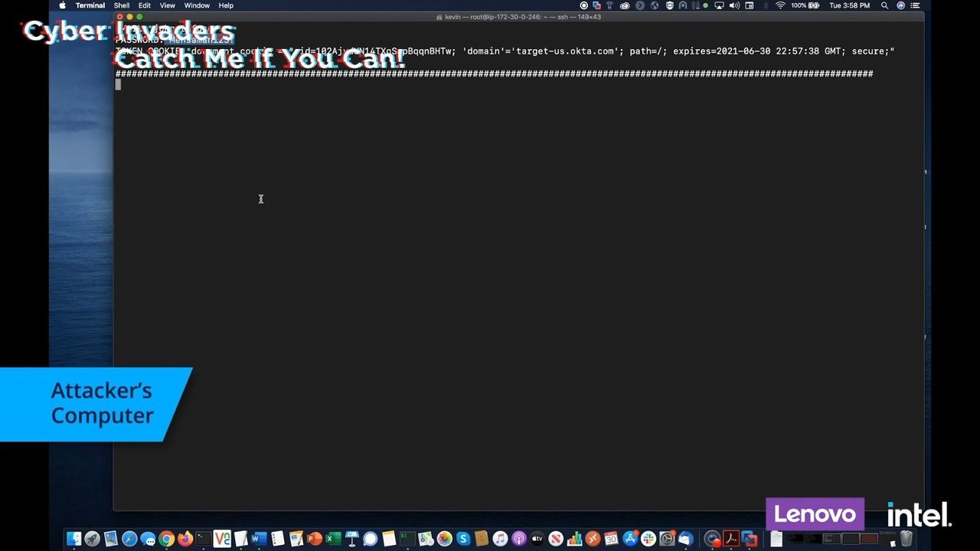Open the Window menu
980x551 pixels.
[x=197, y=5]
